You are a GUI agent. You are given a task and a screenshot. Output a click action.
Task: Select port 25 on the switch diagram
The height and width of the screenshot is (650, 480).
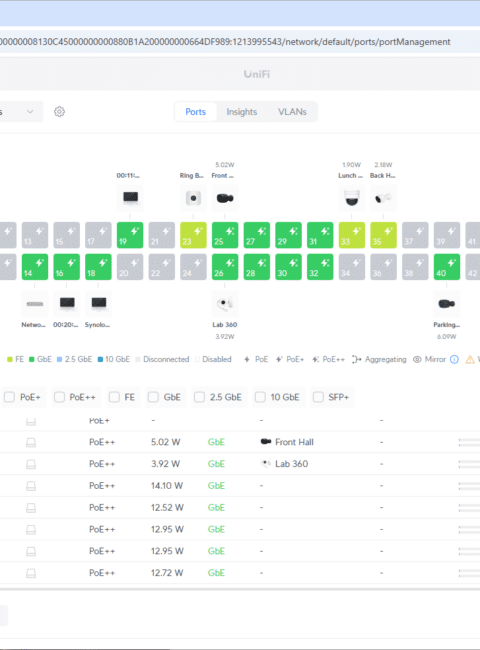[x=225, y=235]
